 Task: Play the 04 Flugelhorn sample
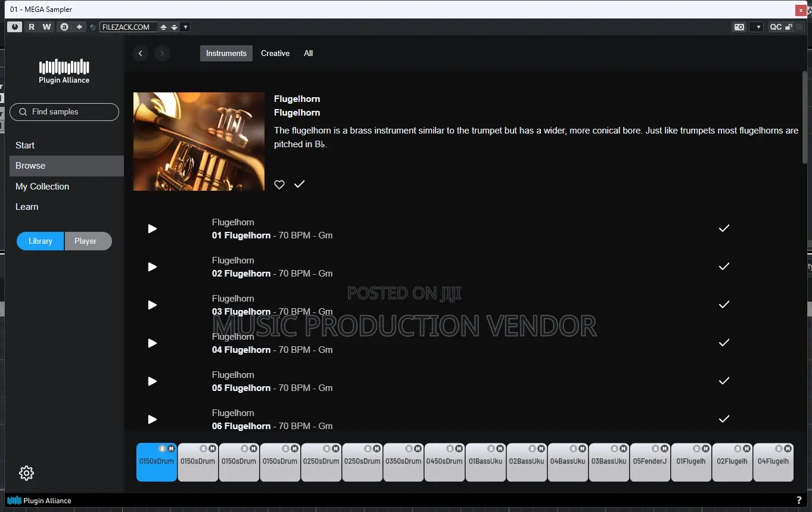153,343
